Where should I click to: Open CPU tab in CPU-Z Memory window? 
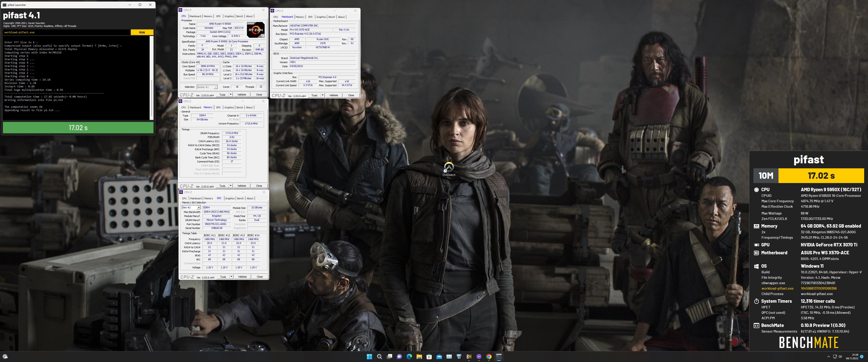tap(184, 107)
